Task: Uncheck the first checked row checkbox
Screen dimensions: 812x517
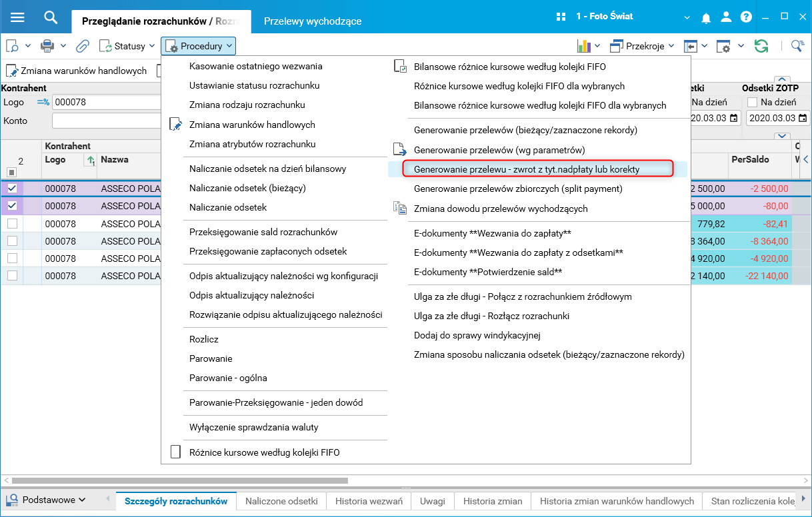Action: [x=12, y=189]
